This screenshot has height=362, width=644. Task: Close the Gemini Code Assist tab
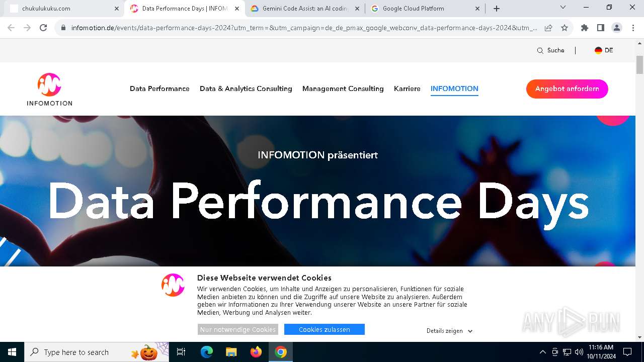coord(357,9)
